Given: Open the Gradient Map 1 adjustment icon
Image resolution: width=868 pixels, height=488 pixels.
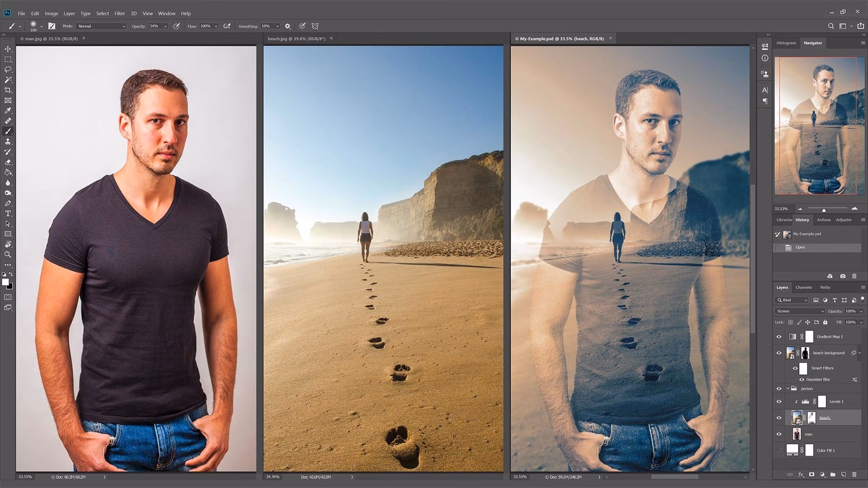Looking at the screenshot, I should pos(792,337).
